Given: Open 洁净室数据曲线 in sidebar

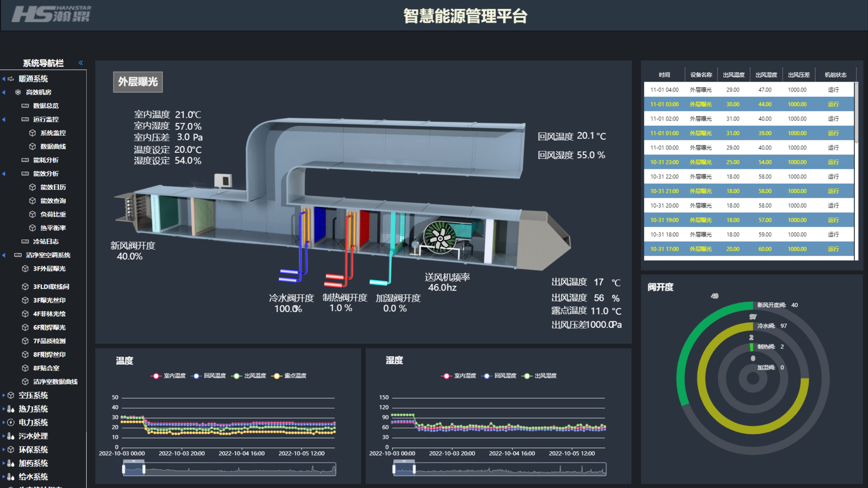Looking at the screenshot, I should pyautogui.click(x=55, y=382).
